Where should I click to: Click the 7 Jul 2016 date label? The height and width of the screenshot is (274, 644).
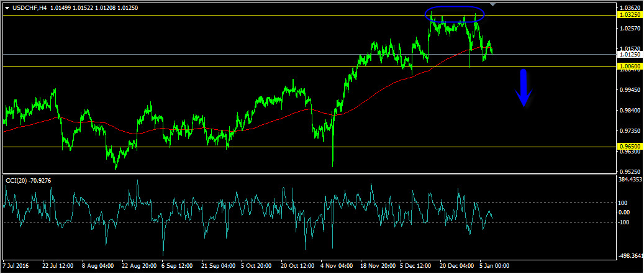16,266
